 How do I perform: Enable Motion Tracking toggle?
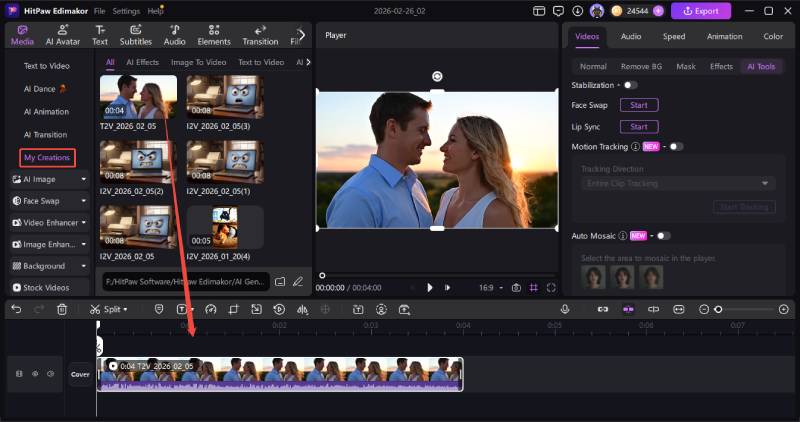[x=677, y=146]
